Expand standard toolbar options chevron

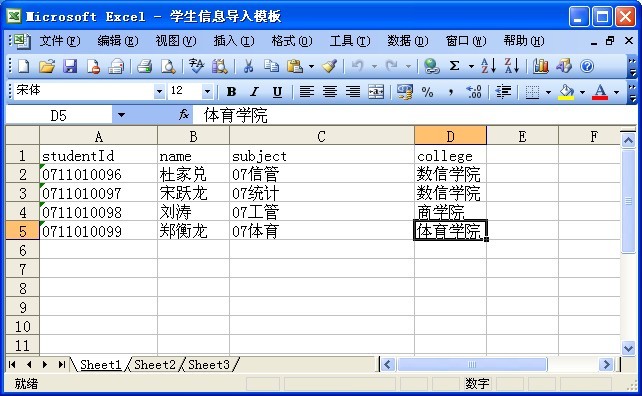coord(633,67)
